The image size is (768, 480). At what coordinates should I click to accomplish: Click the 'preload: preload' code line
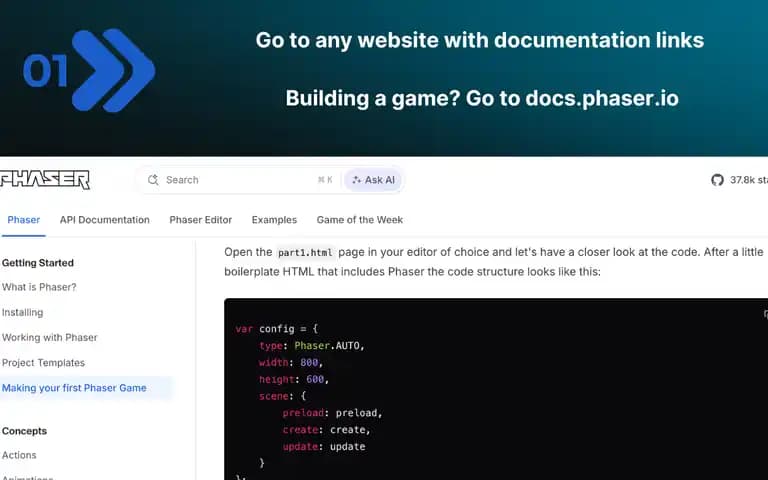coord(332,413)
